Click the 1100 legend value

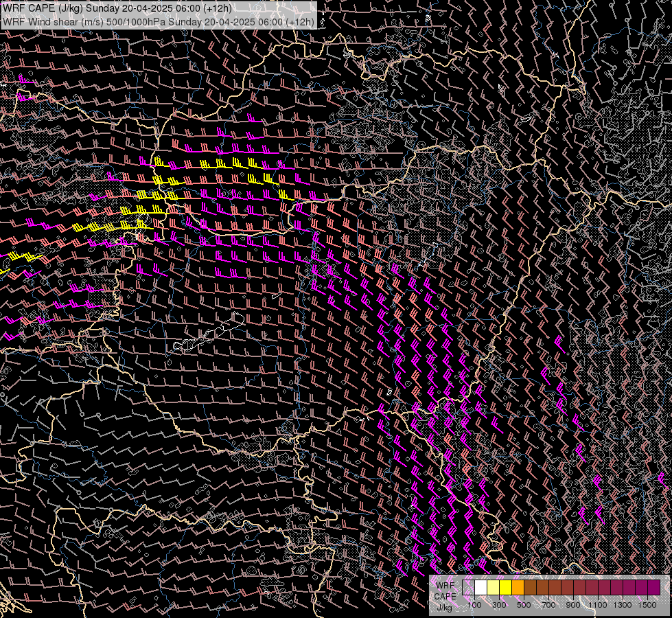(x=598, y=605)
